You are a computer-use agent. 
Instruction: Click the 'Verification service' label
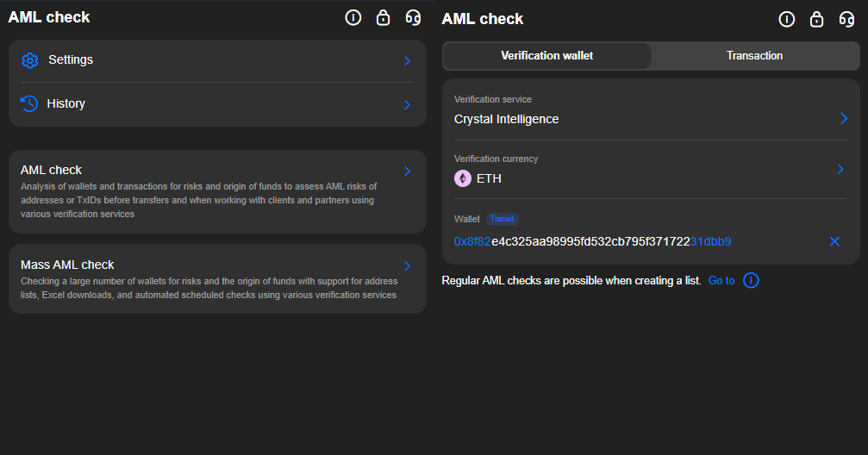coord(493,99)
